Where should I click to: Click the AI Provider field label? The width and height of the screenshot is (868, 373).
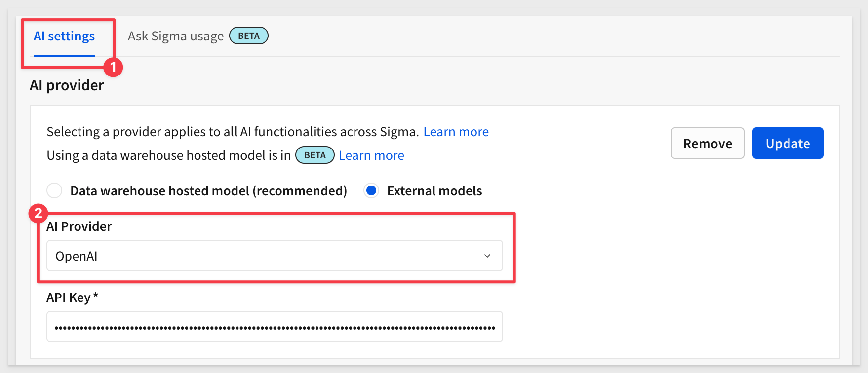tap(79, 226)
